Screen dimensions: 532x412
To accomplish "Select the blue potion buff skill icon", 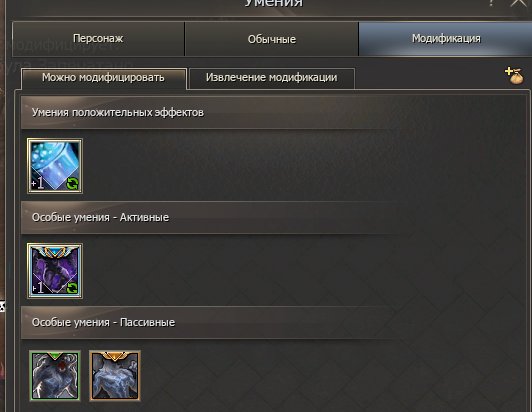I will point(55,166).
